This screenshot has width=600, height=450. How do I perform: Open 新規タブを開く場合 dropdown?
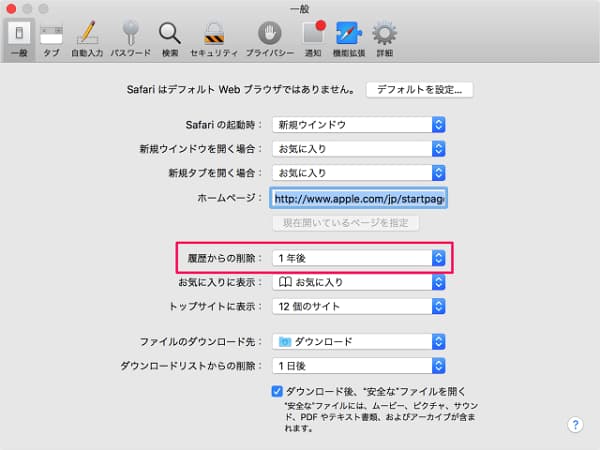coord(359,173)
